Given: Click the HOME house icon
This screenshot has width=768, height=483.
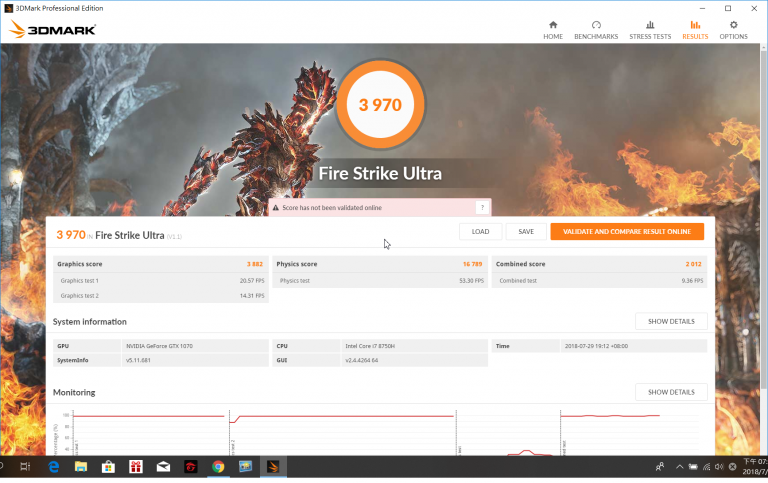Looking at the screenshot, I should (552, 24).
